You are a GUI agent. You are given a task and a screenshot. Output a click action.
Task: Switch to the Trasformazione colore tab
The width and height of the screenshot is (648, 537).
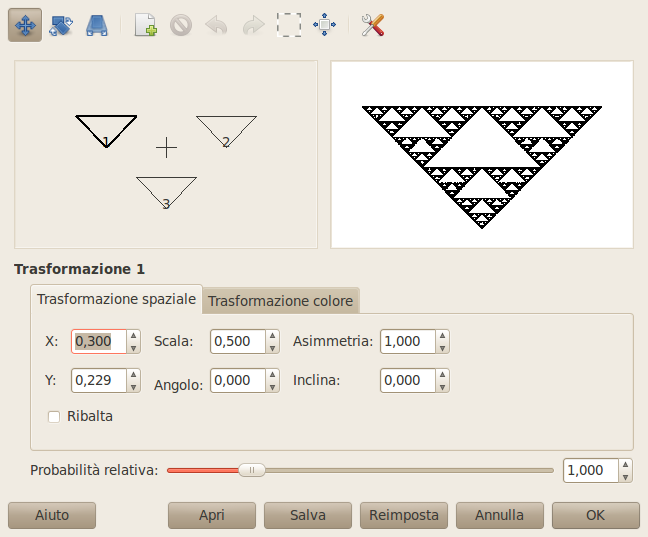coord(280,301)
